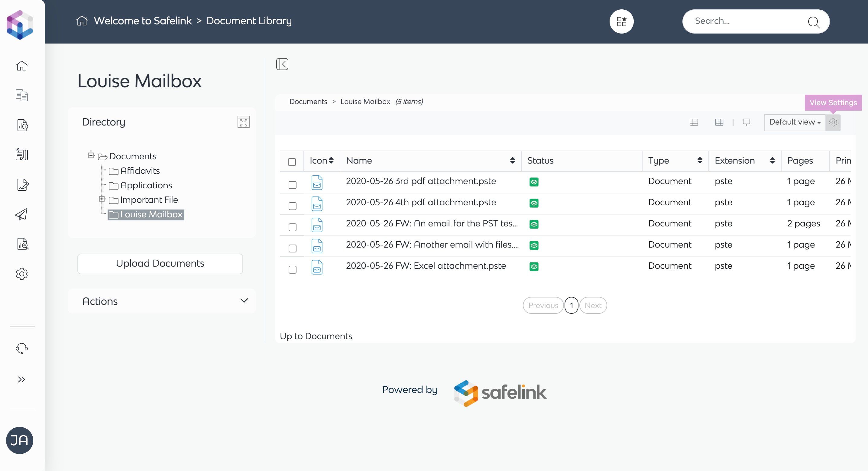Switch to grid table view icon
Screen dimensions: 868x471
point(719,122)
